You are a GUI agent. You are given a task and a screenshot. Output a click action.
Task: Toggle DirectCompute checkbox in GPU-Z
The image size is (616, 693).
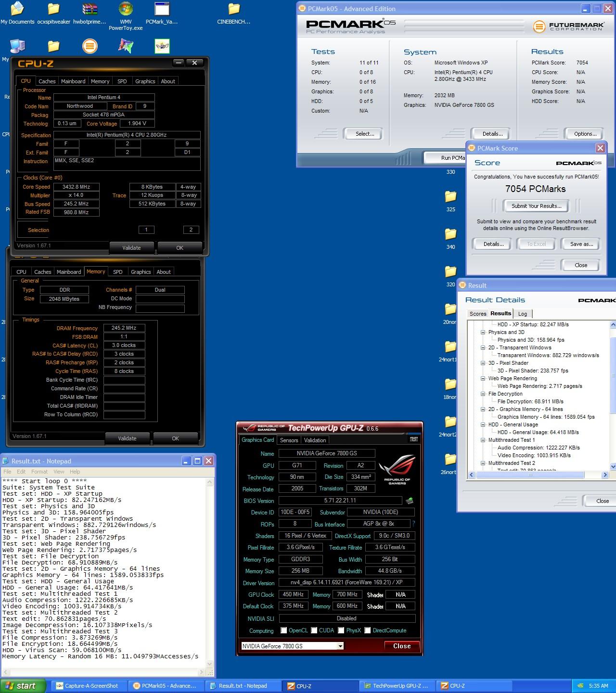point(367,630)
